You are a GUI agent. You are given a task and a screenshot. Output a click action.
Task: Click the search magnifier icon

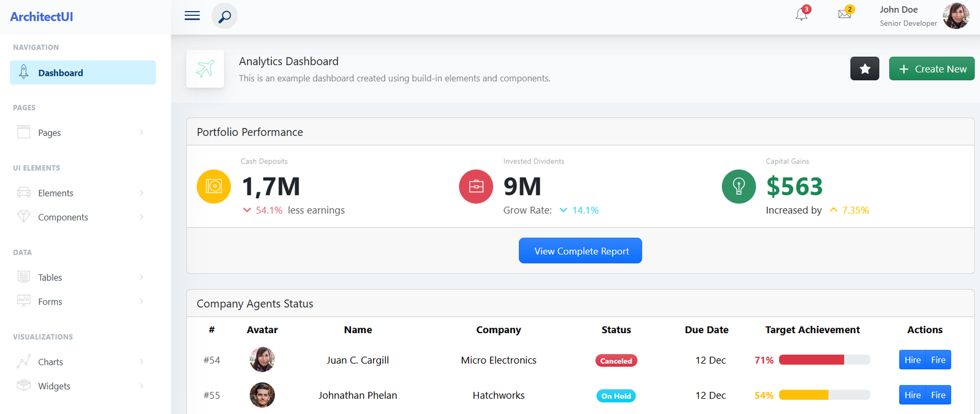[x=225, y=16]
